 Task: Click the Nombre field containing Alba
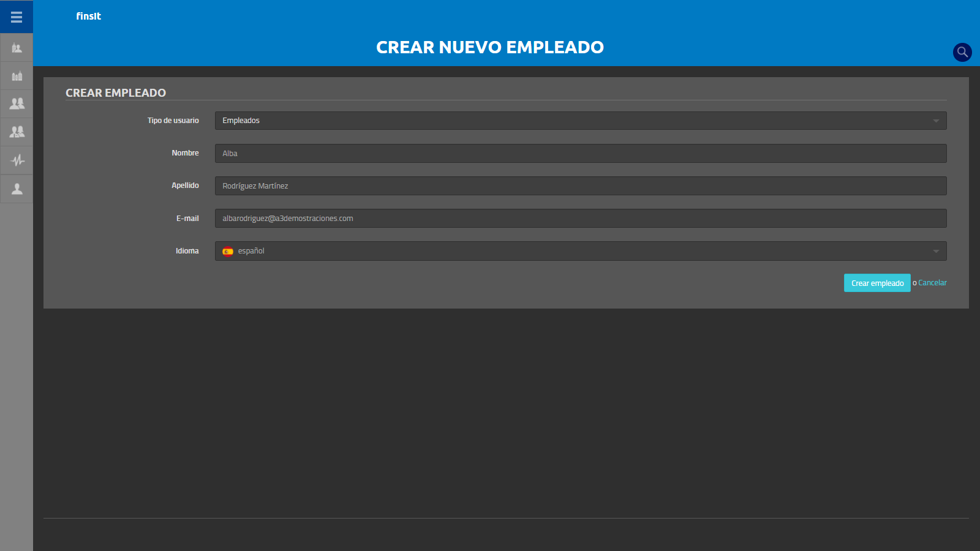(x=581, y=153)
